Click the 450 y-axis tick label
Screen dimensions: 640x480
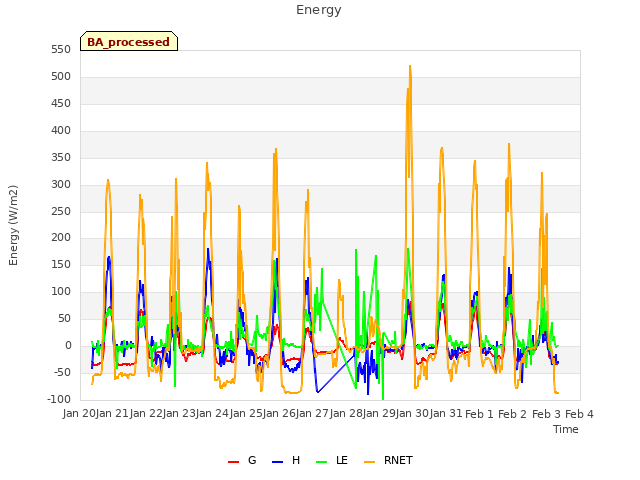tap(61, 104)
